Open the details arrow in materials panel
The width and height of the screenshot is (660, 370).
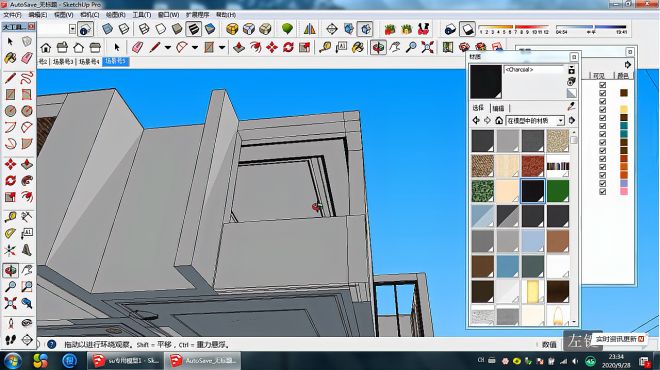(x=572, y=120)
